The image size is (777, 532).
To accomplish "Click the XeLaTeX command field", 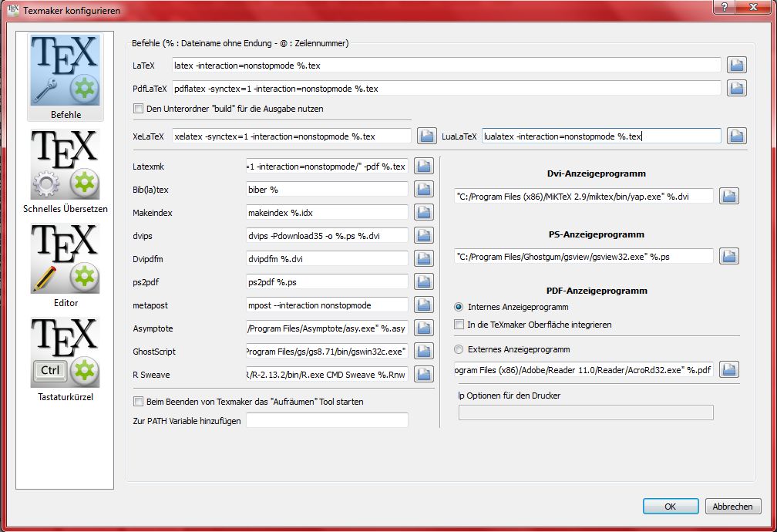I will (x=291, y=136).
